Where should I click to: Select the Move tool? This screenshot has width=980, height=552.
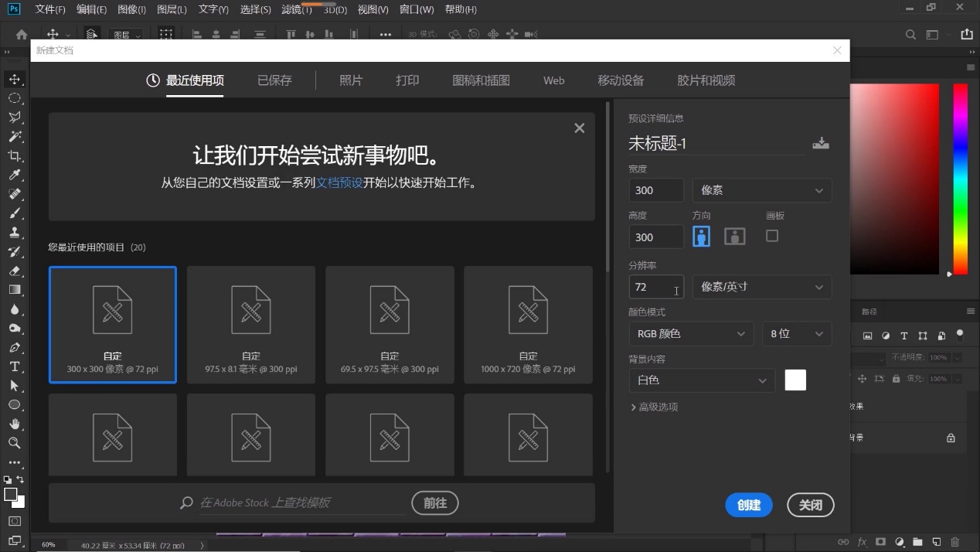[x=15, y=78]
